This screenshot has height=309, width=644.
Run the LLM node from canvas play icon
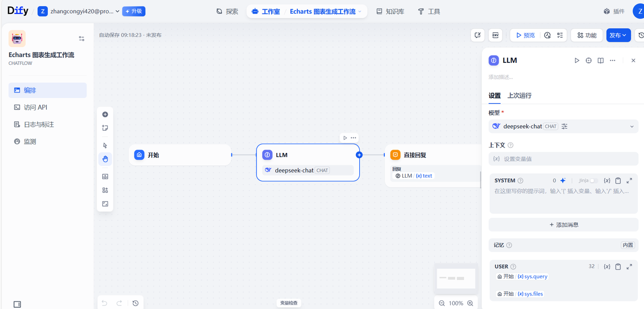(345, 138)
